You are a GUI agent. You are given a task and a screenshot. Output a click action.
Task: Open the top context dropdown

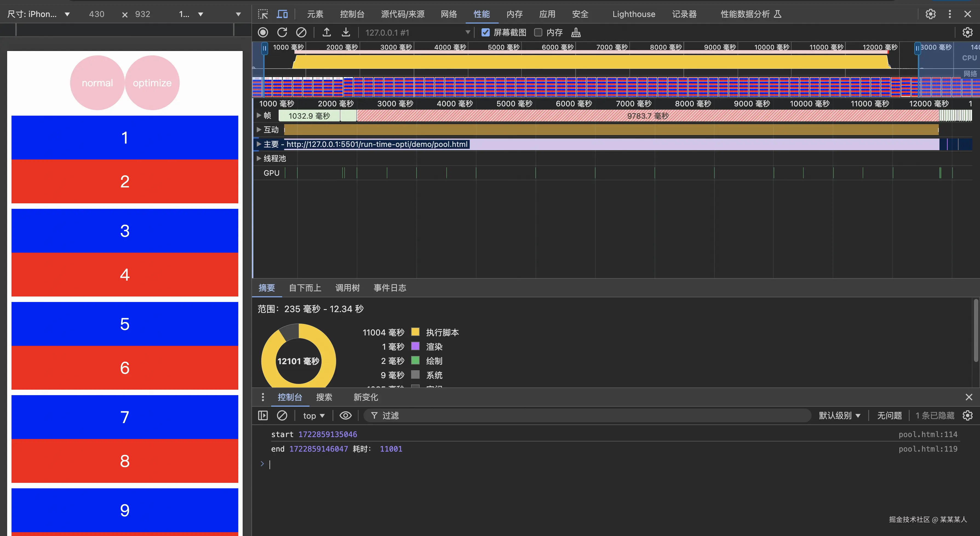click(314, 415)
